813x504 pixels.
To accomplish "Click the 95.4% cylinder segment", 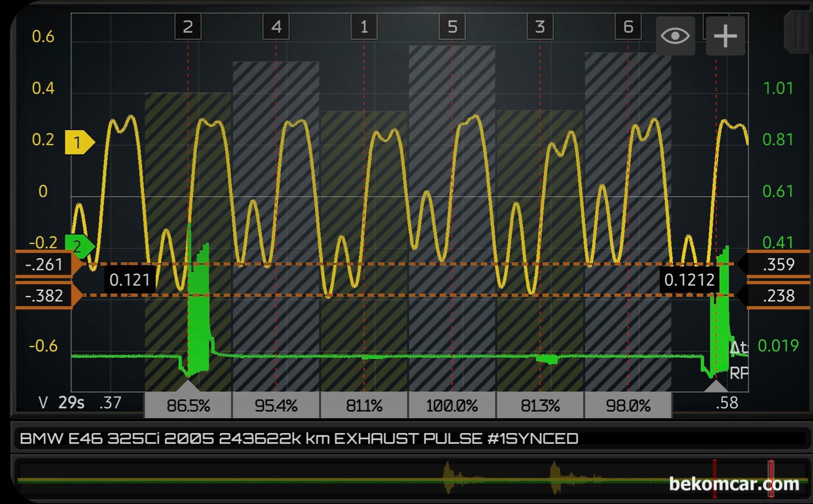I will tap(276, 406).
